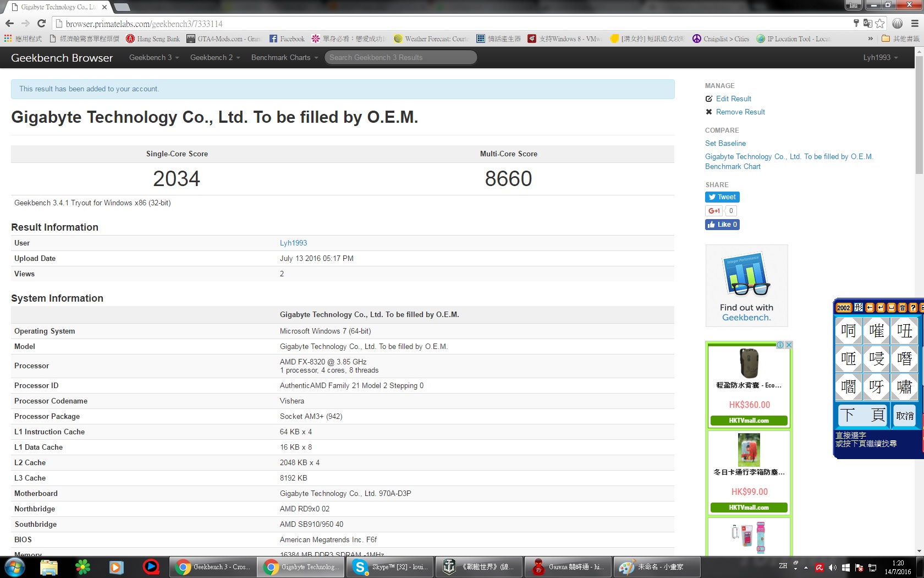
Task: Click 下頁 next page button
Action: click(862, 415)
